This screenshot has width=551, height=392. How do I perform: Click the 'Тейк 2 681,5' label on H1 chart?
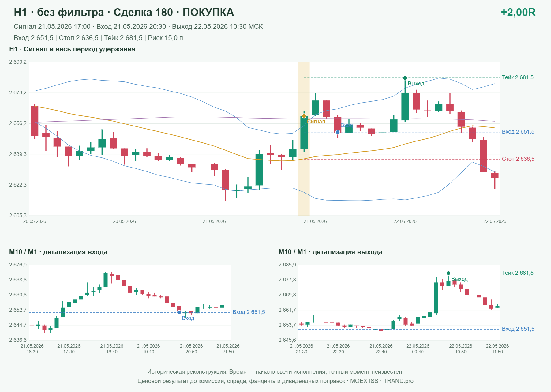518,77
